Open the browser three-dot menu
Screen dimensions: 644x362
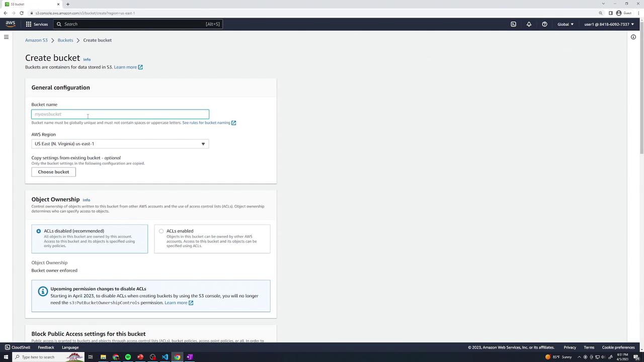(x=639, y=13)
